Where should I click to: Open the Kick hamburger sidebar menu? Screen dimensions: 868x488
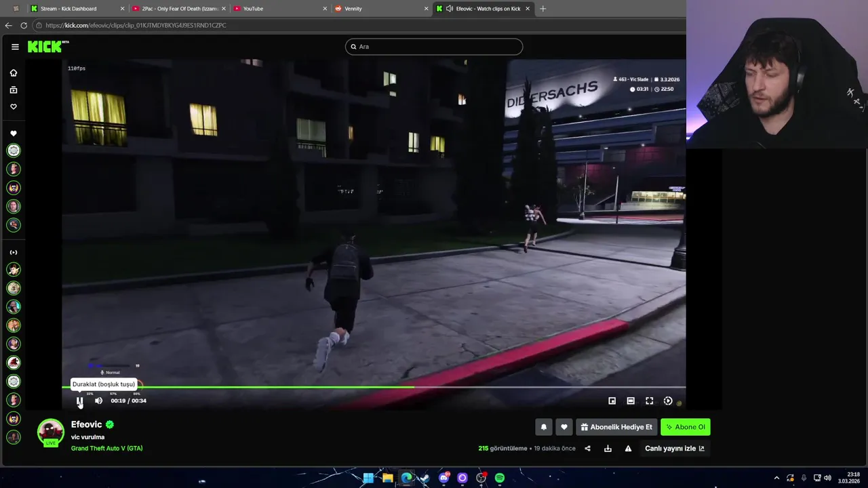(15, 47)
